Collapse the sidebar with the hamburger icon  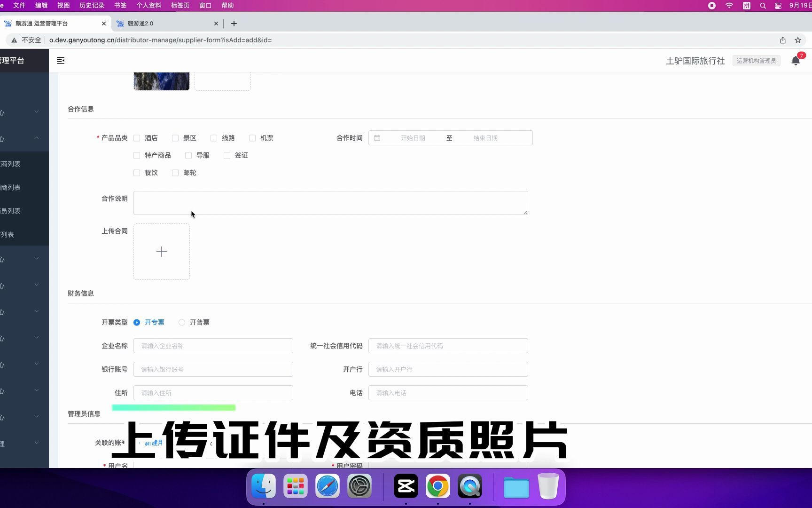(x=61, y=60)
